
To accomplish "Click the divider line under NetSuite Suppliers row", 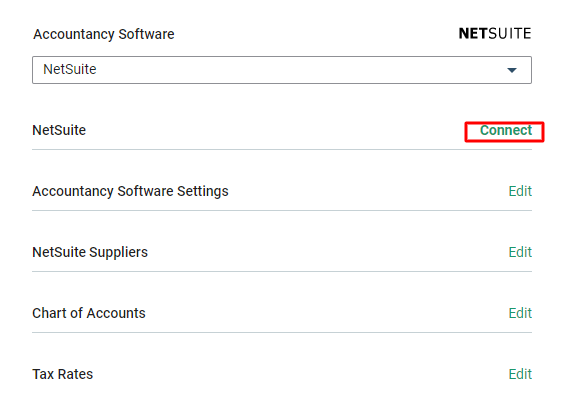I will tap(282, 272).
